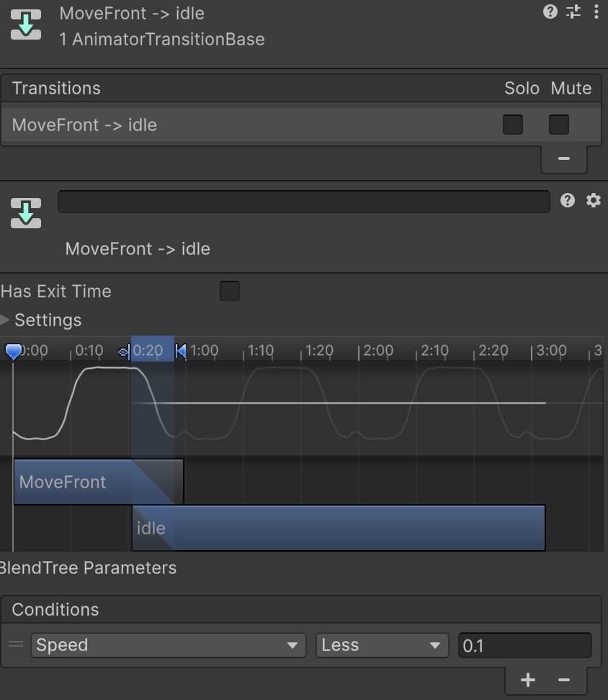Click the 3:00 mark on the timeline ruler
Image resolution: width=608 pixels, height=700 pixels.
pyautogui.click(x=551, y=351)
